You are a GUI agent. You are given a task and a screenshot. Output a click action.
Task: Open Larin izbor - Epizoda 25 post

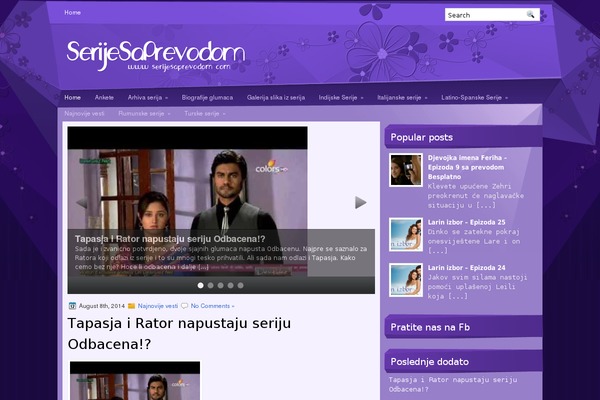point(466,222)
